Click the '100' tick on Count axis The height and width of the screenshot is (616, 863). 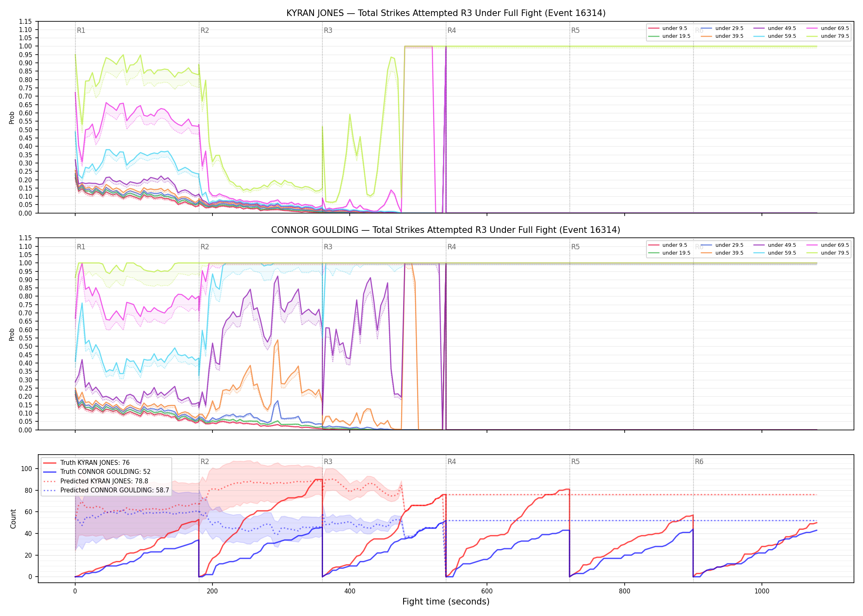27,469
